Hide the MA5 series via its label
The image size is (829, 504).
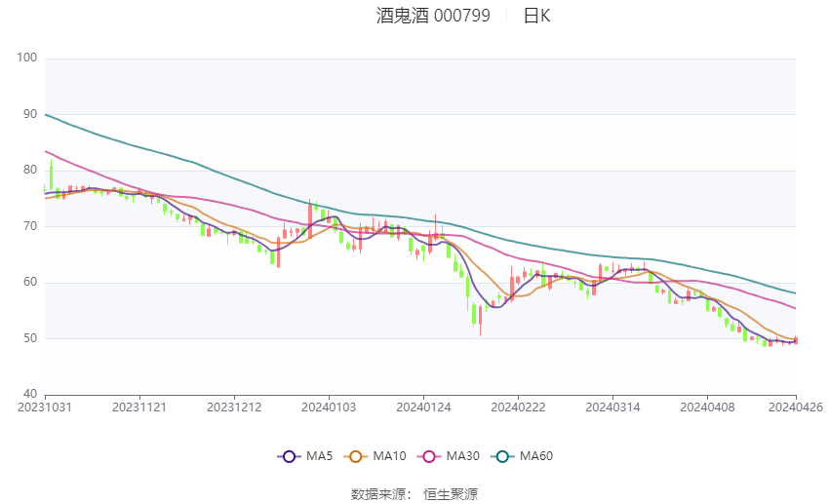tap(319, 456)
